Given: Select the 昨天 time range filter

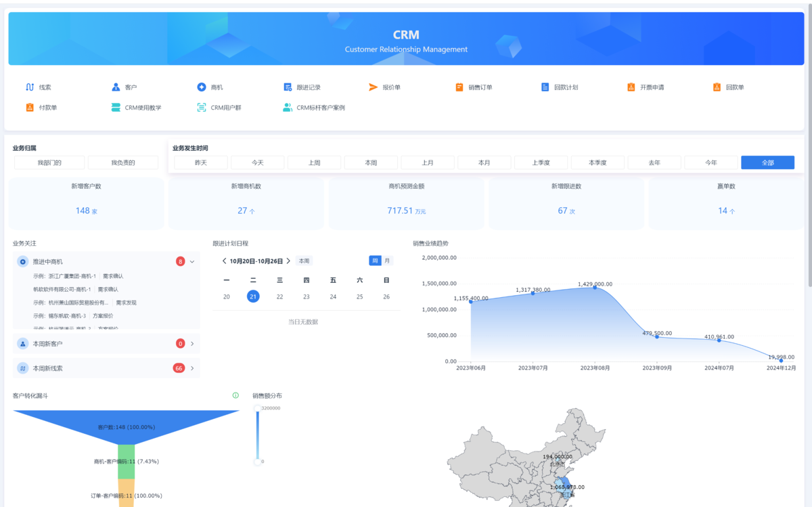Looking at the screenshot, I should coord(201,162).
